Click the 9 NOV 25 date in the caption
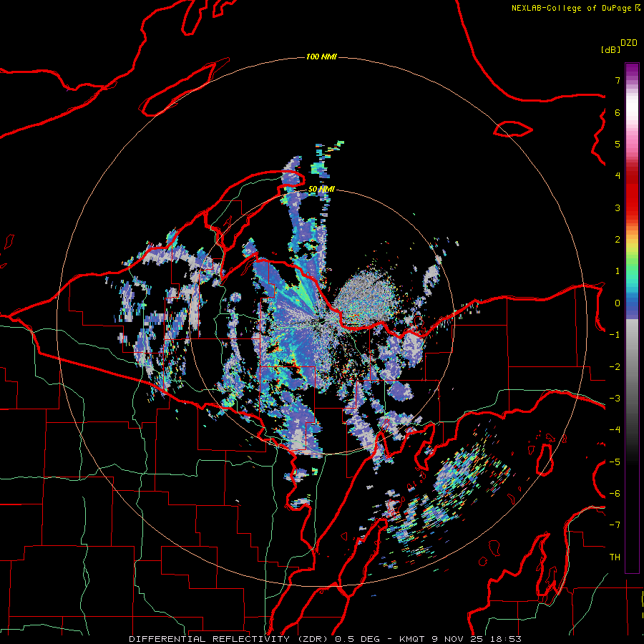 459,639
